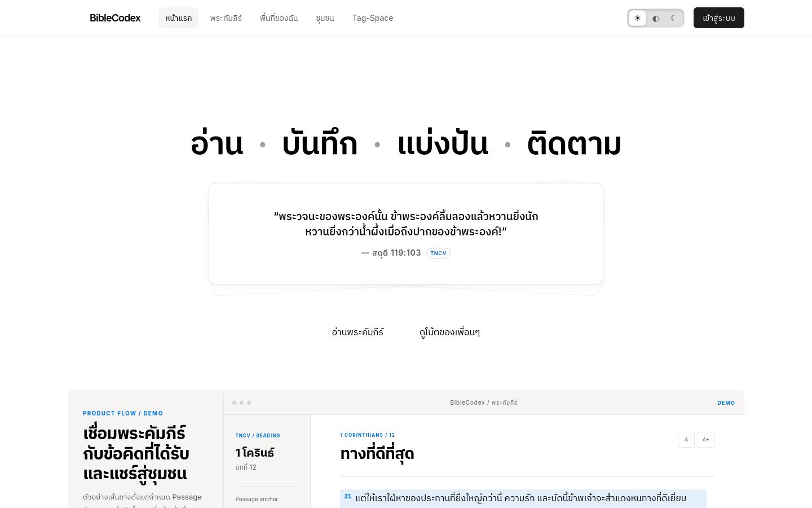The image size is (812, 508).
Task: Switch to dark theme moon icon
Action: click(673, 18)
